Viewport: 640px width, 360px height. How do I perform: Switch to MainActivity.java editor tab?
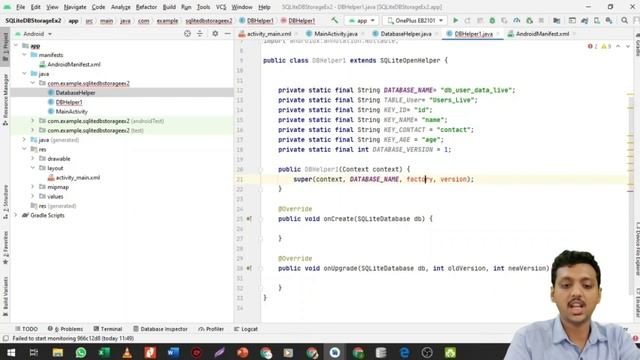[336, 34]
